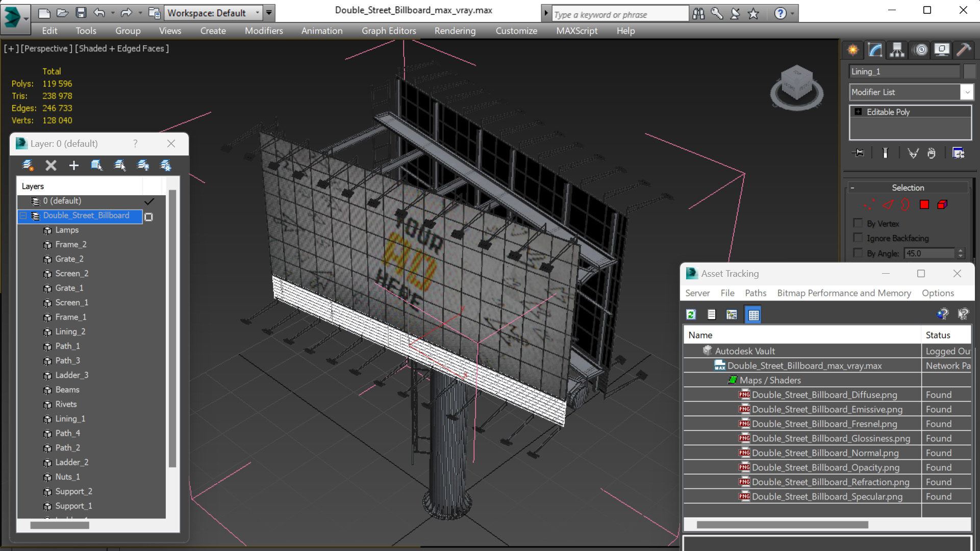The height and width of the screenshot is (551, 980).
Task: Click the Shaded + Edged Faces viewport label
Action: (122, 48)
